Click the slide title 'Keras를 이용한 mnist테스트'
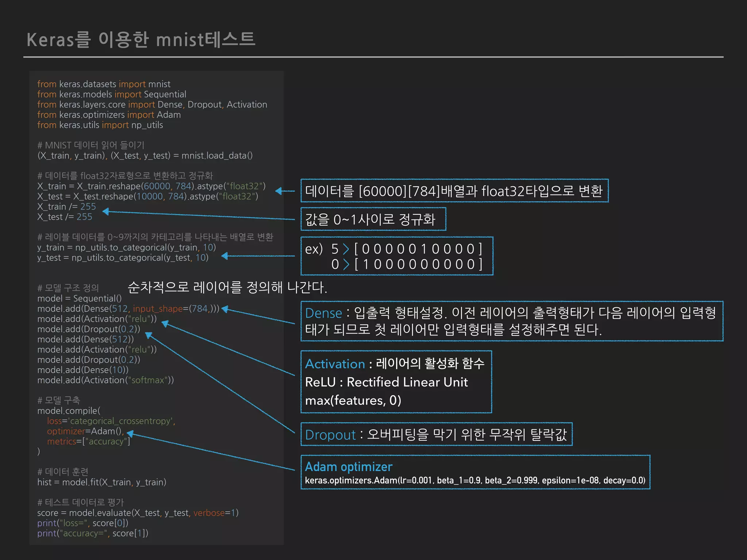The height and width of the screenshot is (560, 747). point(141,40)
